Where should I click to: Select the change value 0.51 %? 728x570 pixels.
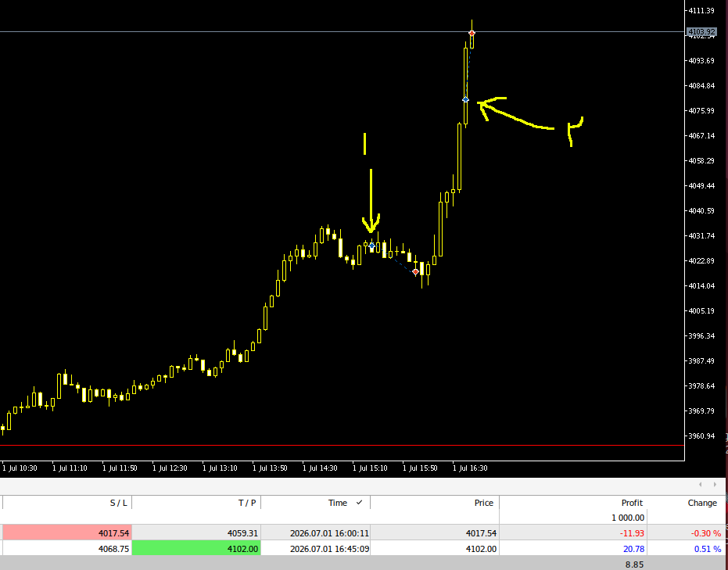click(x=708, y=549)
